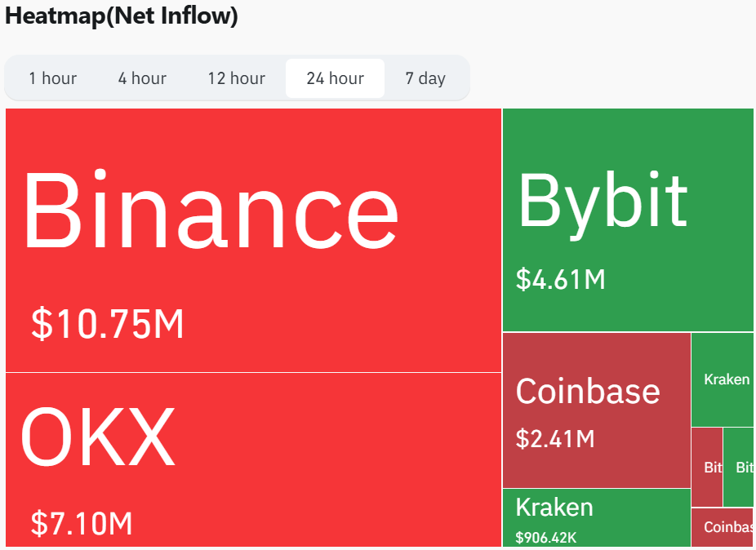The height and width of the screenshot is (550, 756).
Task: Click the $7.10M OKX value
Action: coord(82,524)
